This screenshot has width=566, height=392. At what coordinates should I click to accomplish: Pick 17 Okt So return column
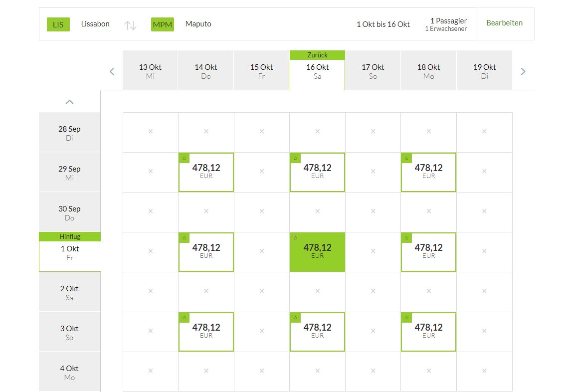[373, 70]
